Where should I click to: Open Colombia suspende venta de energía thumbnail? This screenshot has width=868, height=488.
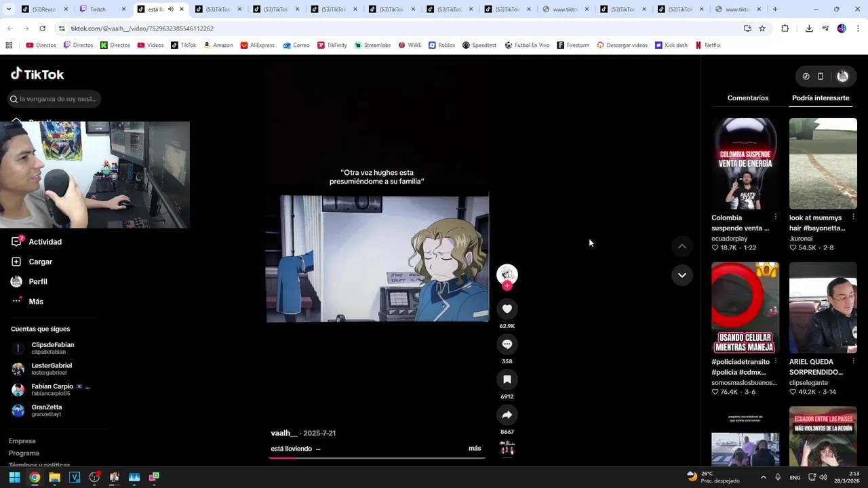click(745, 163)
